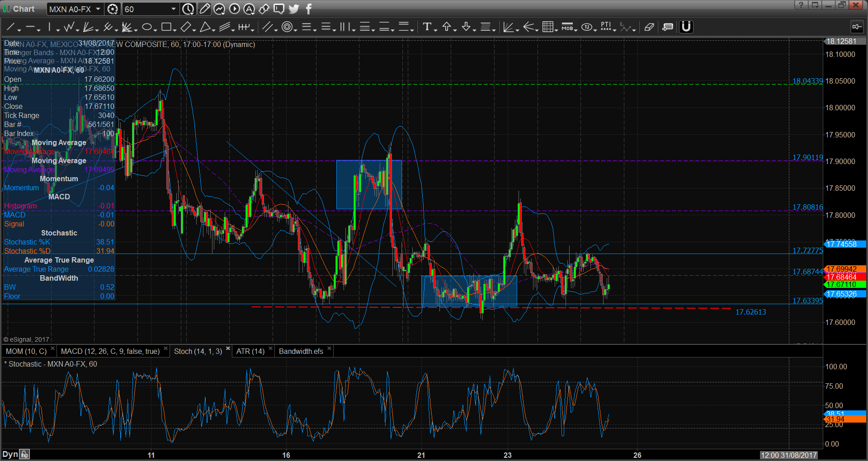Open the studies chart-line icon
Screen dimensions: 868x461
219,9
